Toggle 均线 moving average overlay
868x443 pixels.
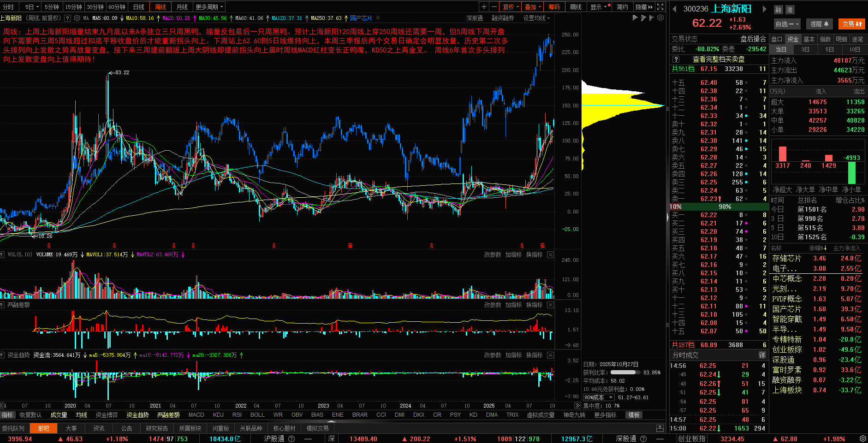82,415
